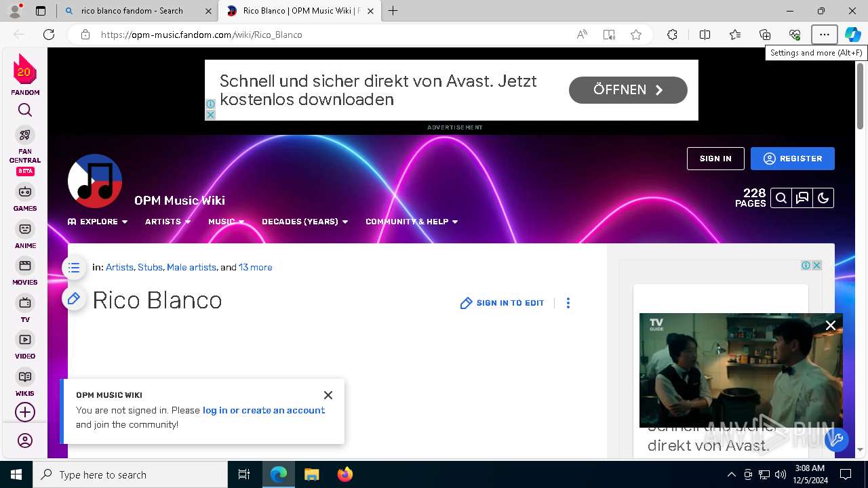This screenshot has height=488, width=868.
Task: Open the user profile icon in sidebar
Action: [25, 441]
